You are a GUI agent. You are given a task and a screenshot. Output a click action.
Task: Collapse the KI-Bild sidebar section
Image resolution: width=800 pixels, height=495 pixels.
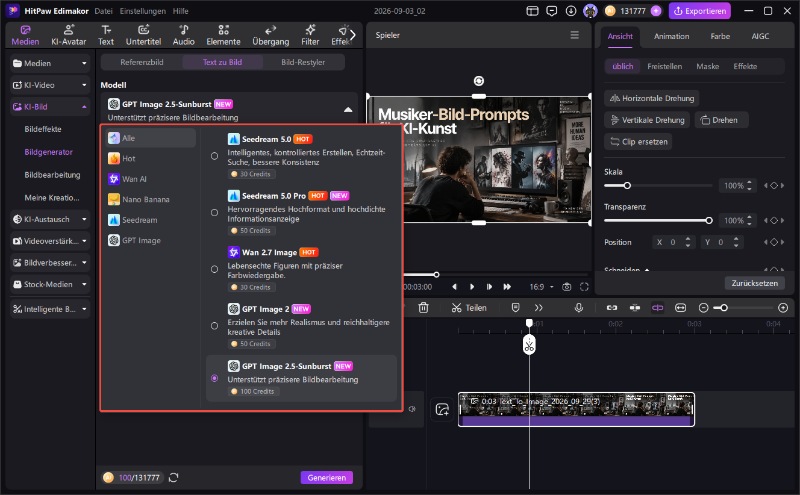[x=50, y=107]
